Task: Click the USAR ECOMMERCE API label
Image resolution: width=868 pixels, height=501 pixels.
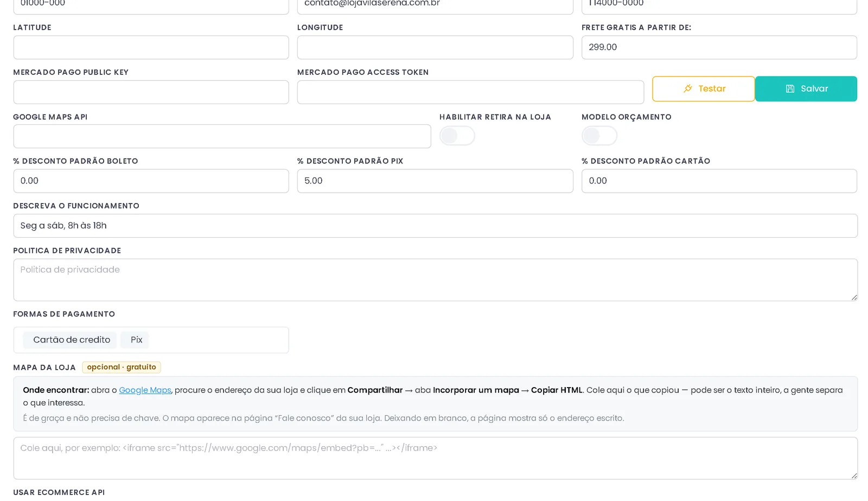Action: click(x=59, y=492)
